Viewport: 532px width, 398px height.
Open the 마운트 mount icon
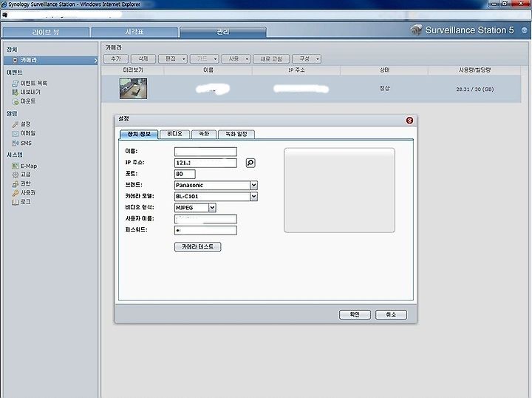pyautogui.click(x=15, y=101)
